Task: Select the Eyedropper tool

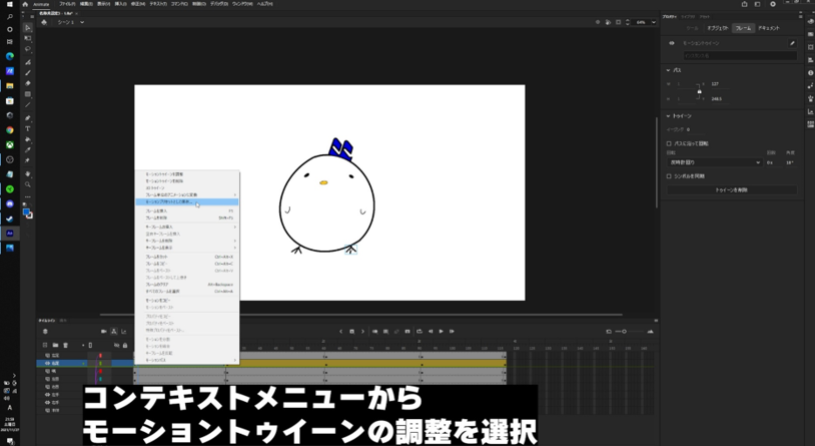Action: point(28,150)
